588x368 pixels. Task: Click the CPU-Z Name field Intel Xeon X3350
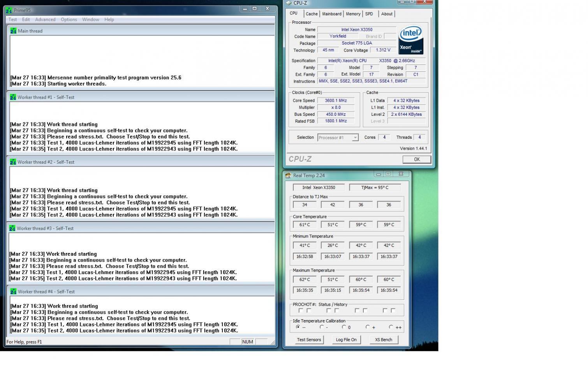pos(357,30)
